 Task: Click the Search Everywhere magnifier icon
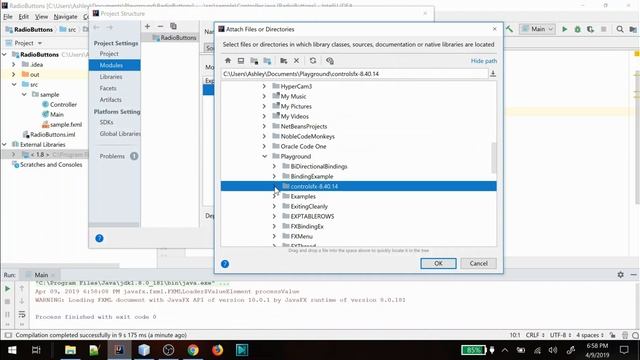(x=620, y=29)
